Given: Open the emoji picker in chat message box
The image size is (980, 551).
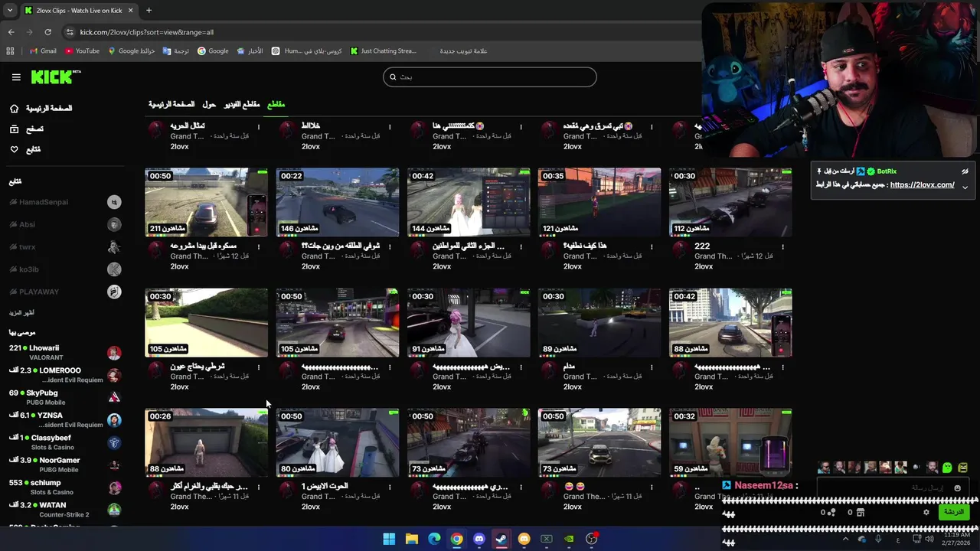Looking at the screenshot, I should point(957,488).
